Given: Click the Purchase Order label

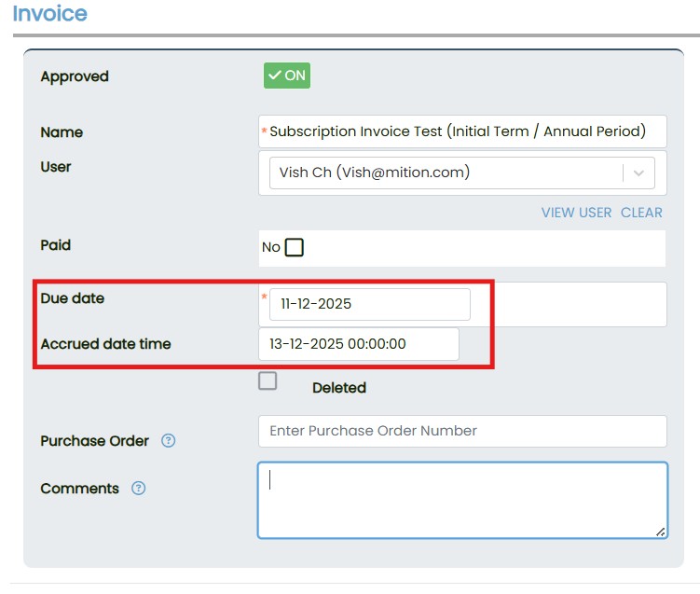Looking at the screenshot, I should click(94, 441).
